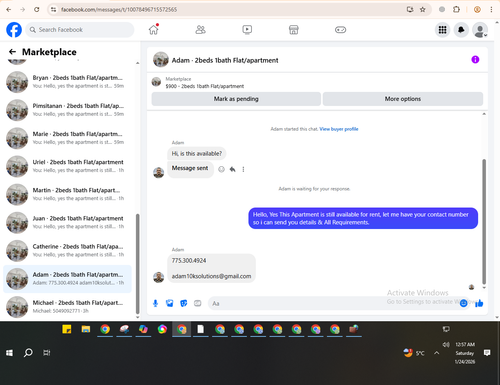Open Pimsitanan's conversation
The height and width of the screenshot is (385, 500).
(67, 110)
